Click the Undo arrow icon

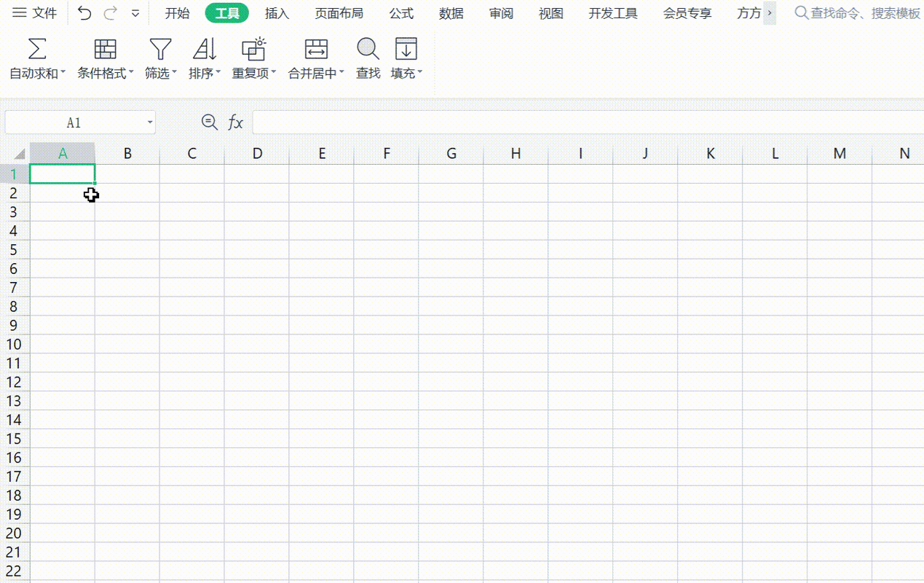(x=84, y=12)
